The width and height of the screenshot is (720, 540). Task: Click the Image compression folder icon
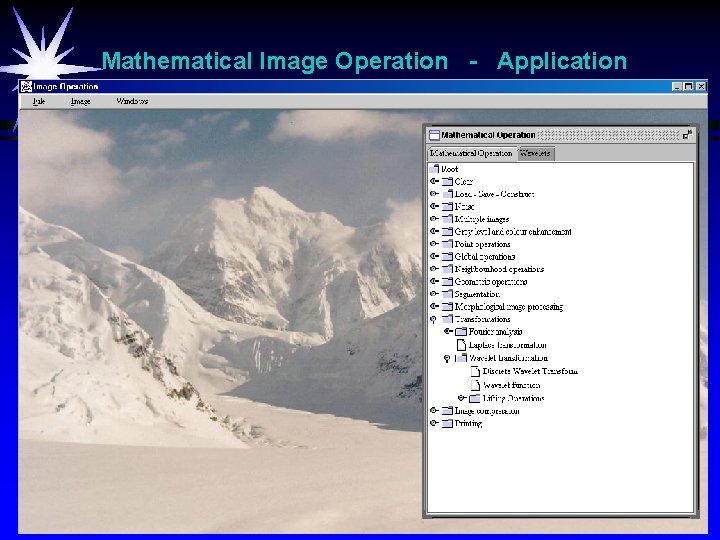point(448,411)
